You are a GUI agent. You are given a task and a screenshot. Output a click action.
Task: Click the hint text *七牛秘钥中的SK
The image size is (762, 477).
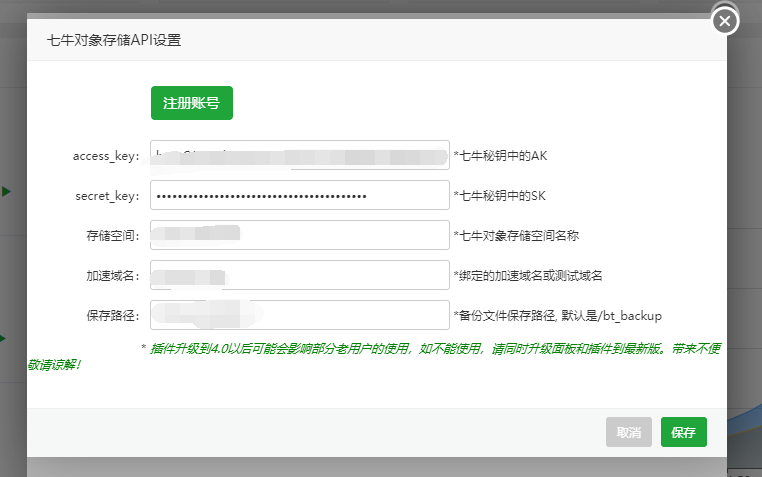click(500, 196)
